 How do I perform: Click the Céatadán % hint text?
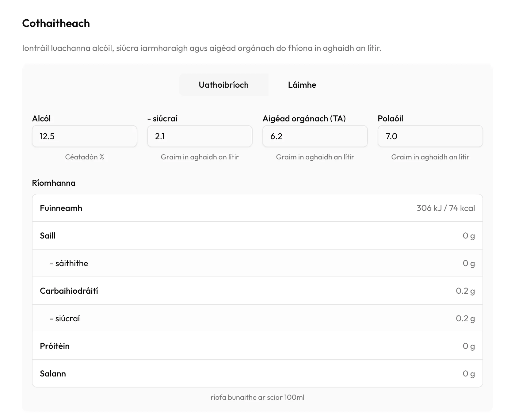click(x=85, y=157)
